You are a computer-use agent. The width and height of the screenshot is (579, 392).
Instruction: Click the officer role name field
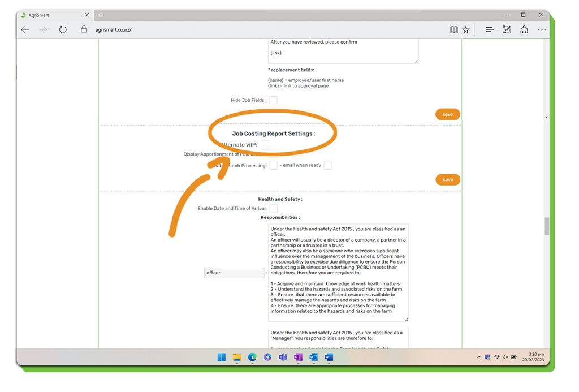[234, 273]
